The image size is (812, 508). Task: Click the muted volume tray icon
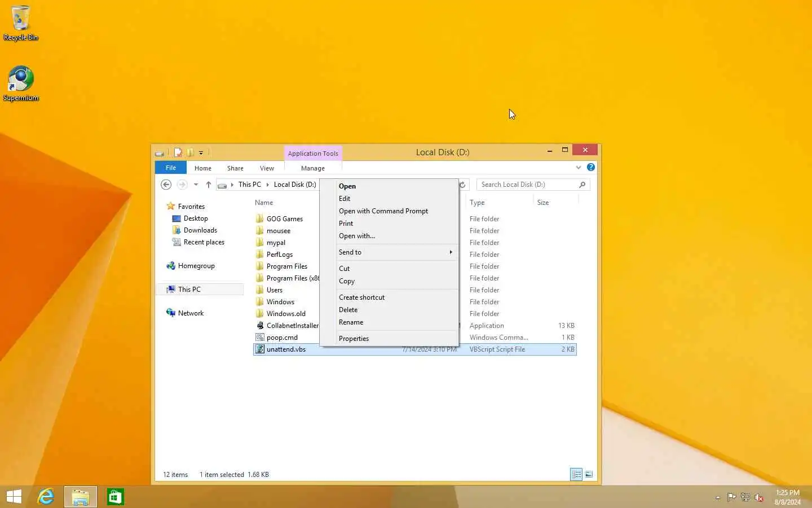[x=759, y=497]
